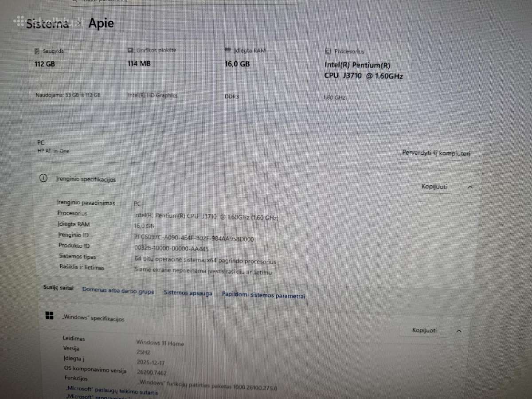The image size is (532, 399).
Task: Click Pervardyti šį kompiuterį button
Action: pyautogui.click(x=436, y=153)
